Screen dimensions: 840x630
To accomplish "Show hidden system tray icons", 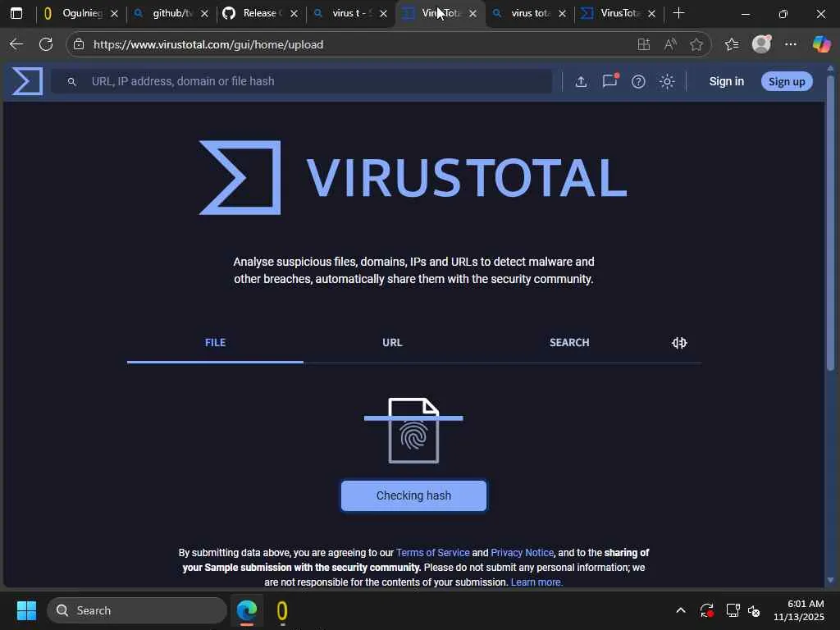I will [680, 610].
